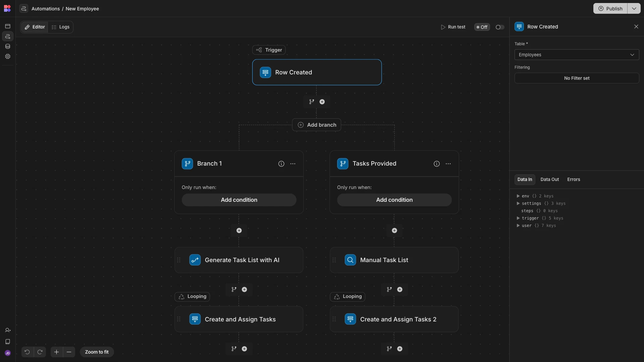Open Branch 1 info icon

click(281, 164)
